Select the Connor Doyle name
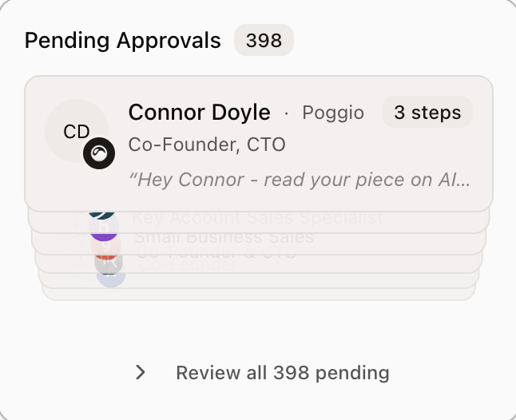This screenshot has height=420, width=516. click(x=199, y=113)
